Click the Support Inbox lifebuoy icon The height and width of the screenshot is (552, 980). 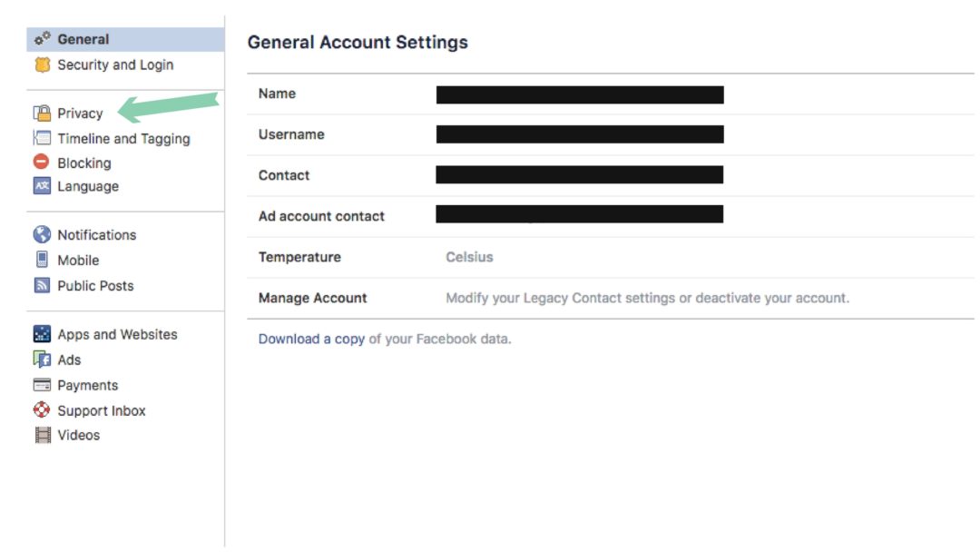coord(40,410)
